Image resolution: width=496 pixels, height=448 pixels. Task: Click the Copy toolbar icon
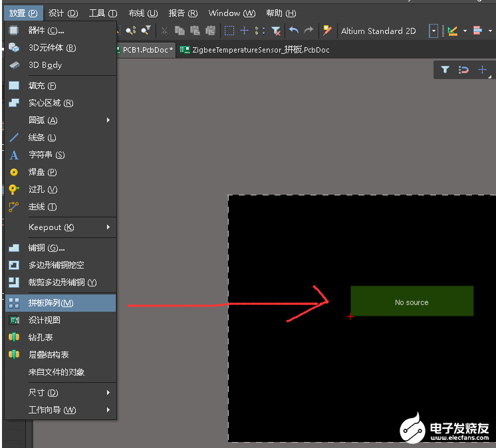click(180, 31)
